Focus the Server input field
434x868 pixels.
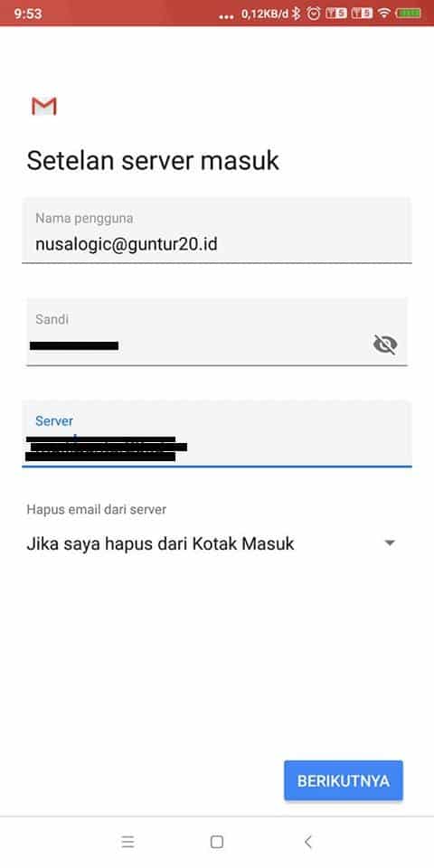[217, 434]
